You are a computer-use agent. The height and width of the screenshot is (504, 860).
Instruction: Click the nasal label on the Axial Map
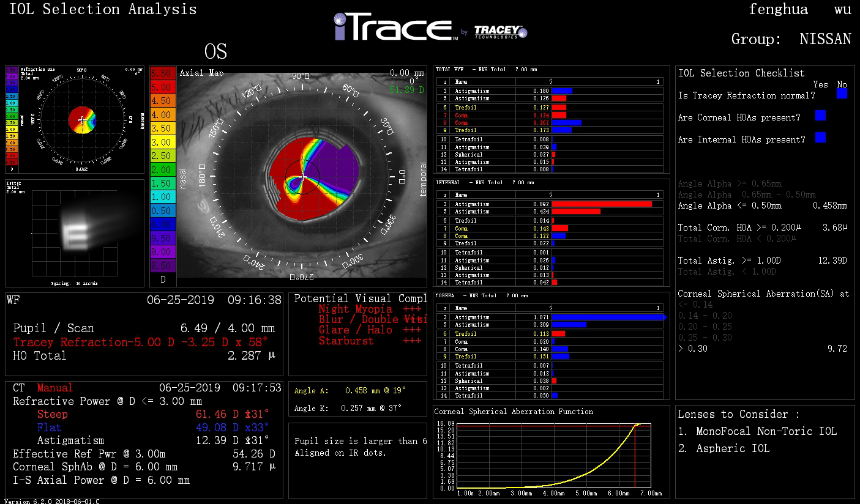click(183, 177)
